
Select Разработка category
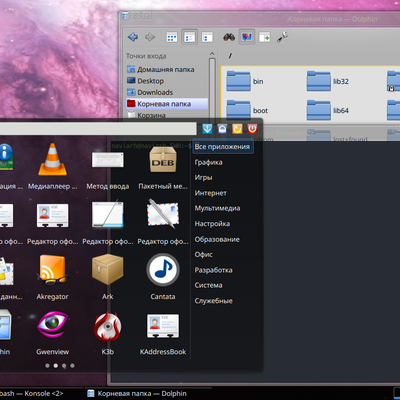tap(213, 270)
